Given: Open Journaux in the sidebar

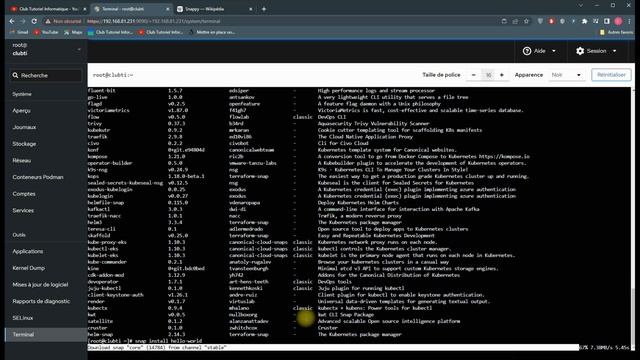Looking at the screenshot, I should [24, 127].
